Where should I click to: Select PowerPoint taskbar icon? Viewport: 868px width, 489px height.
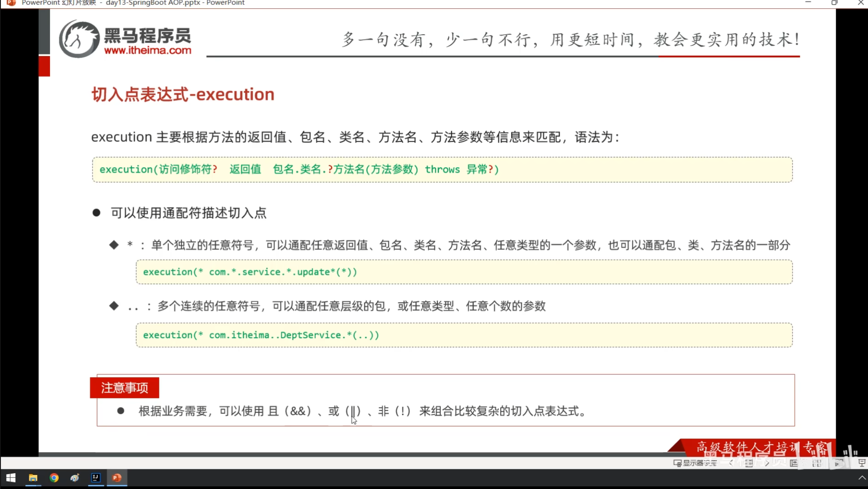117,478
